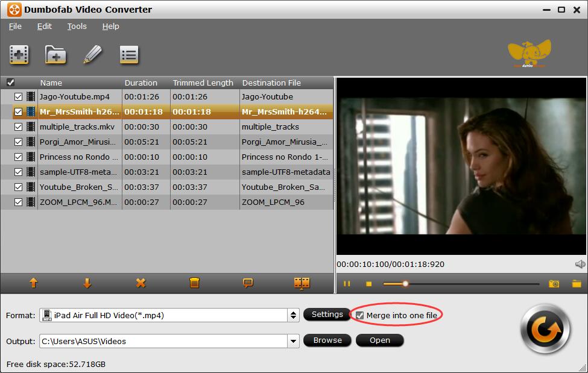Uncheck Porgi_Amor_Mirusi checkbox
Screen dimensions: 588x373
tap(18, 142)
